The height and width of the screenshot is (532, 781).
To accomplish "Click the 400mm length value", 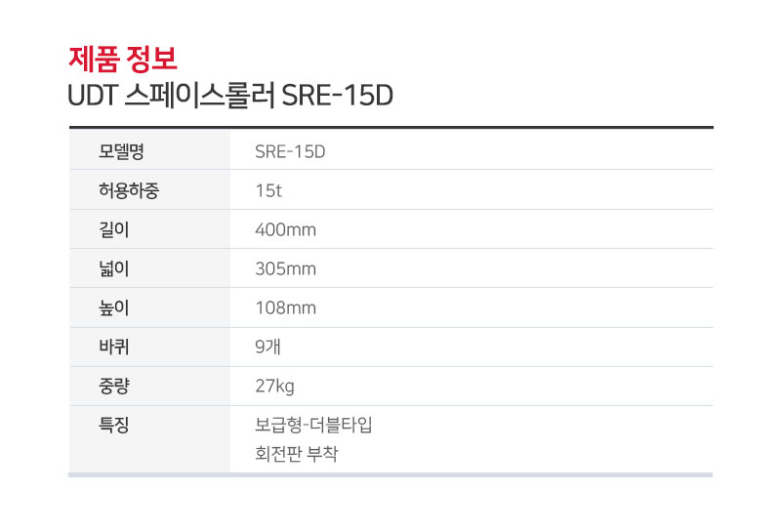I will (x=285, y=229).
